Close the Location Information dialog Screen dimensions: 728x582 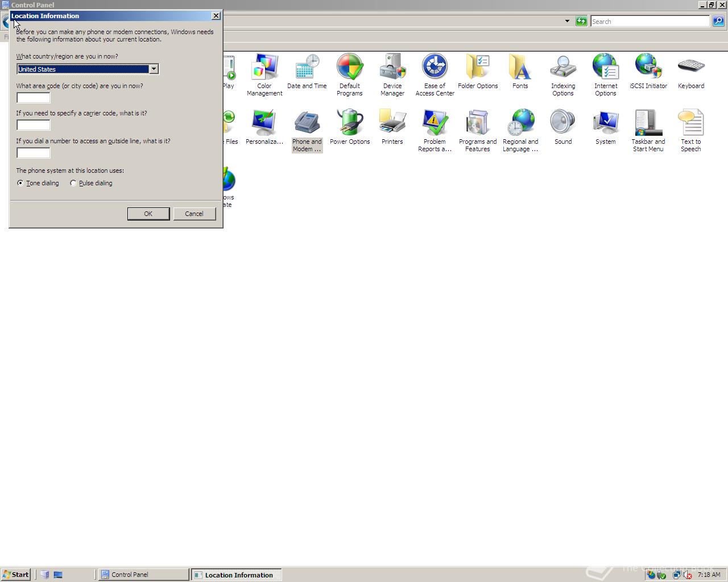[216, 16]
